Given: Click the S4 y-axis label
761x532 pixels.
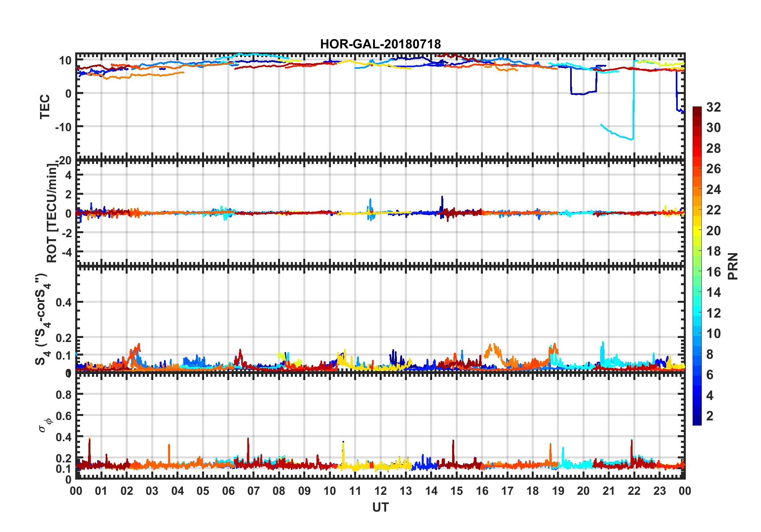Looking at the screenshot, I should click(43, 319).
